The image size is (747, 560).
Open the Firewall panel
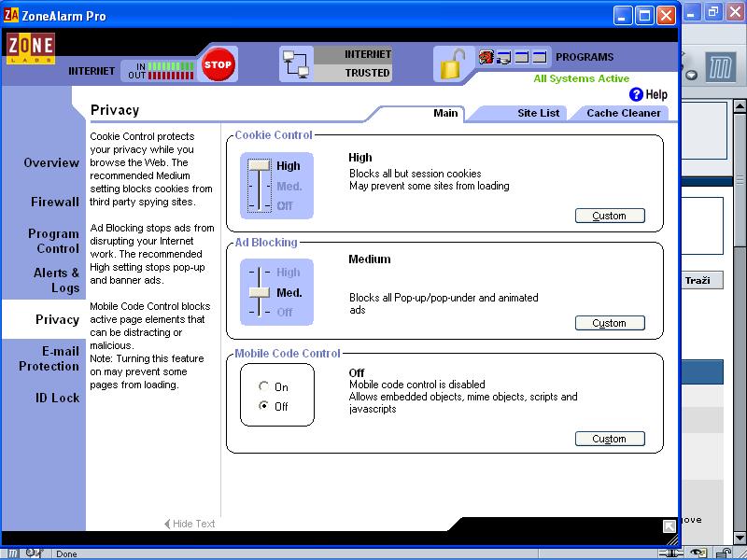pos(55,202)
